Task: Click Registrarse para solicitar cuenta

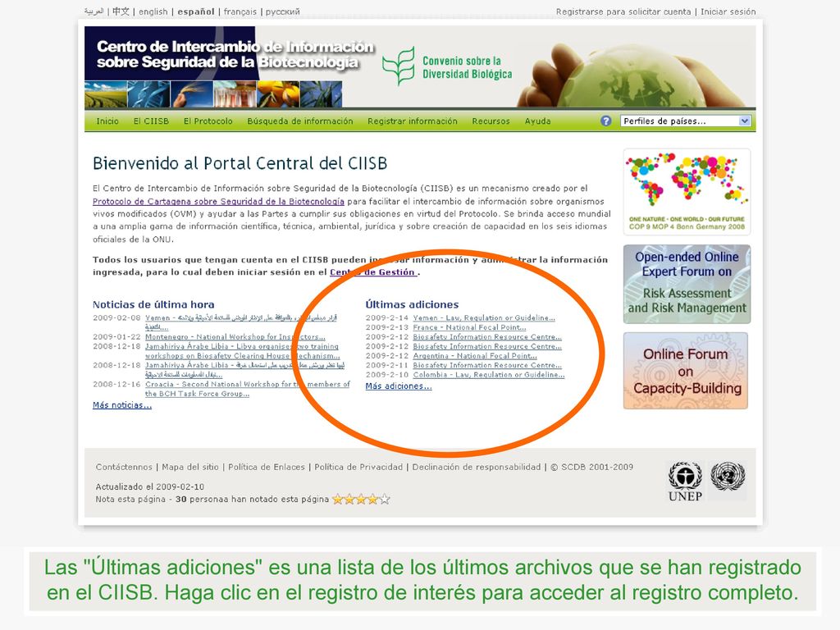Action: (623, 11)
